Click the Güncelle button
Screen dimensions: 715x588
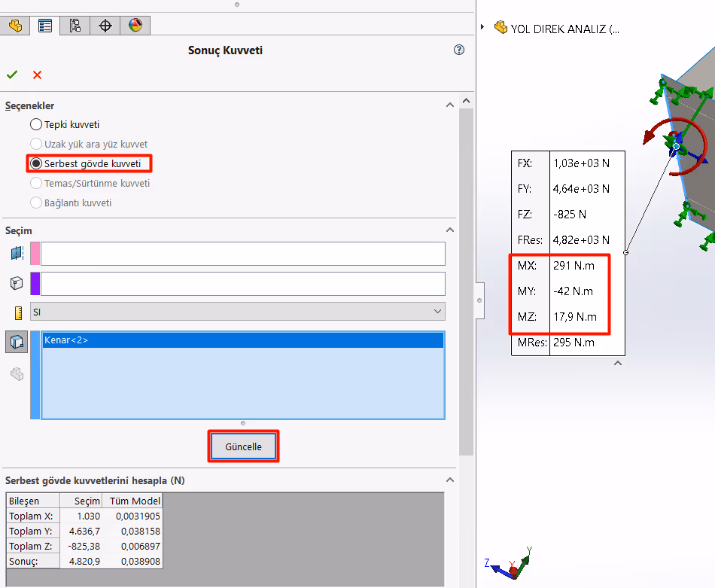click(x=244, y=446)
